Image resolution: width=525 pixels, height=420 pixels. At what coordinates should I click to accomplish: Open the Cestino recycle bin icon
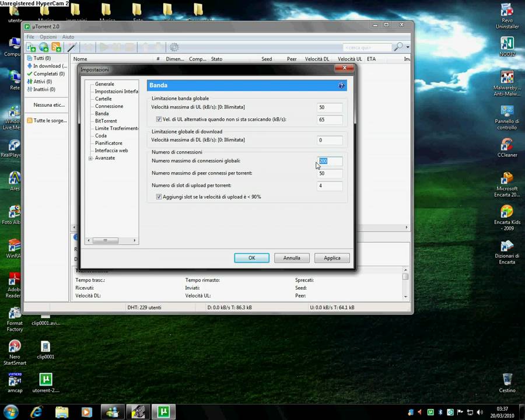tap(507, 383)
